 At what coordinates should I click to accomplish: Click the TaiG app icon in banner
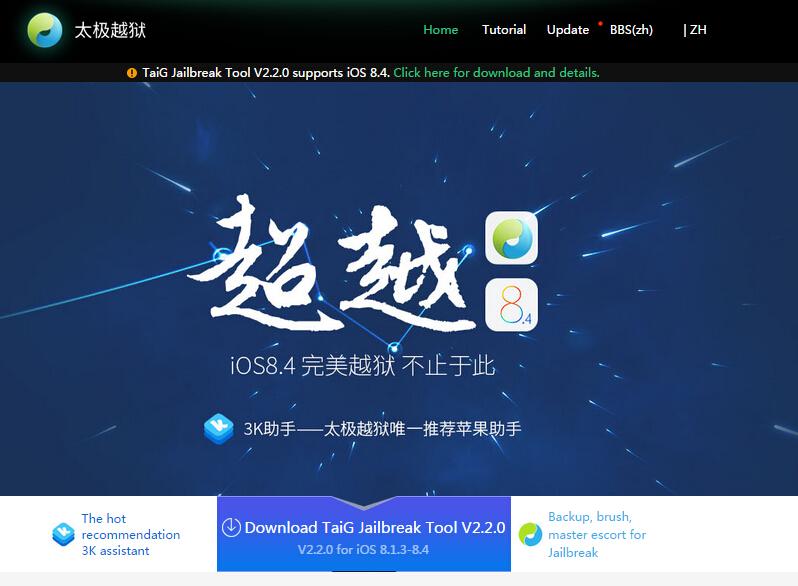[511, 238]
